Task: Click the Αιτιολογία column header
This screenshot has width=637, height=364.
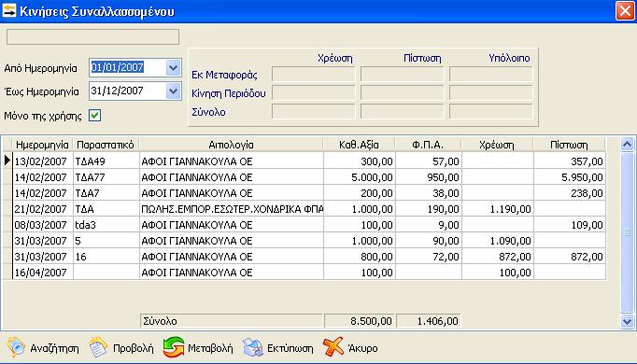Action: click(x=231, y=145)
